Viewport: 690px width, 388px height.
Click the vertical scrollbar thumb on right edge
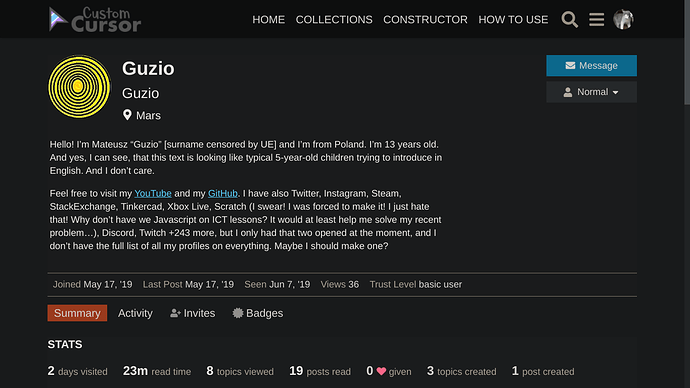[687, 52]
